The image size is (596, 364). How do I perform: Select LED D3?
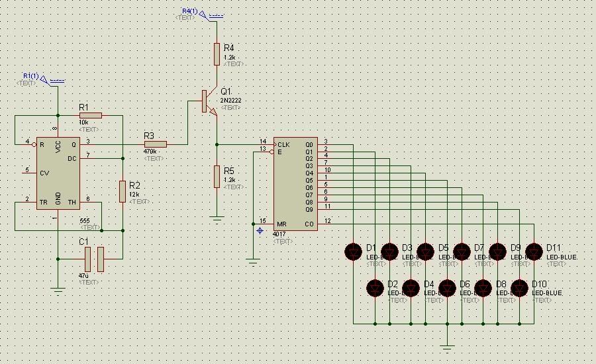389,251
